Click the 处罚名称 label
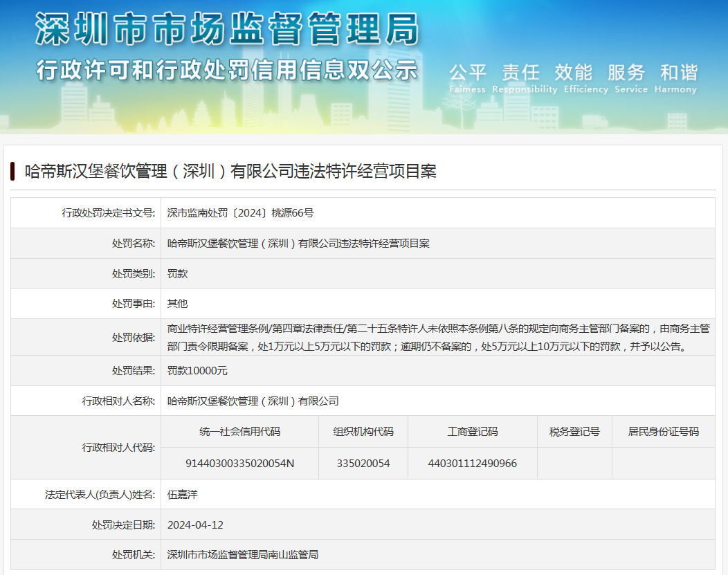The width and height of the screenshot is (728, 575). [x=134, y=243]
